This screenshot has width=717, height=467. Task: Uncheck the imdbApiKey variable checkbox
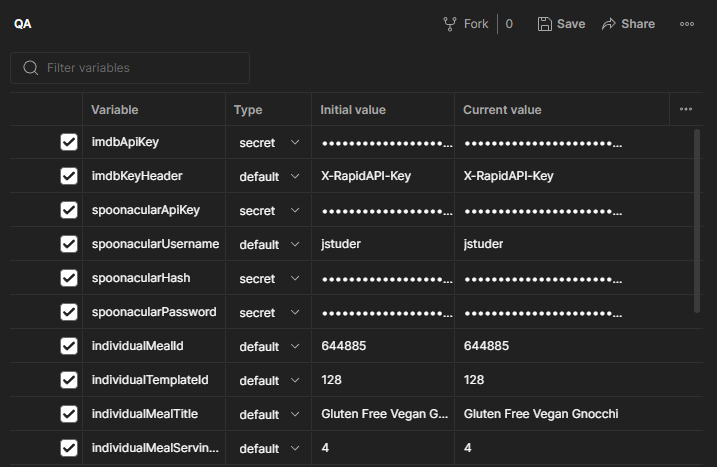(x=69, y=142)
